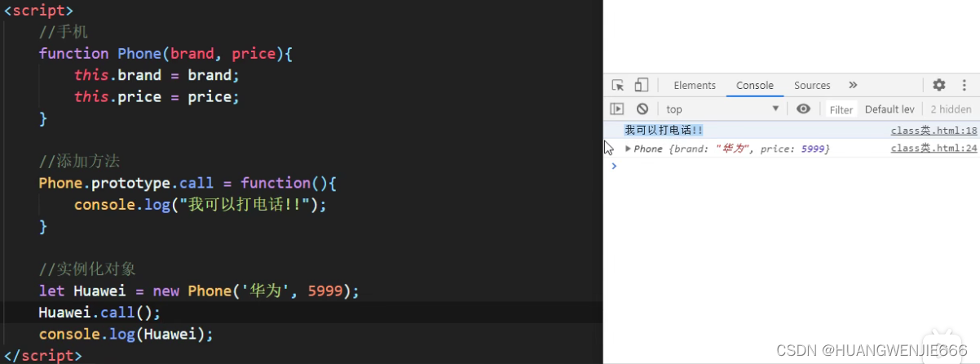Click the Phone.prototype.call code line
Screen dimensions: 980x364
pyautogui.click(x=188, y=183)
